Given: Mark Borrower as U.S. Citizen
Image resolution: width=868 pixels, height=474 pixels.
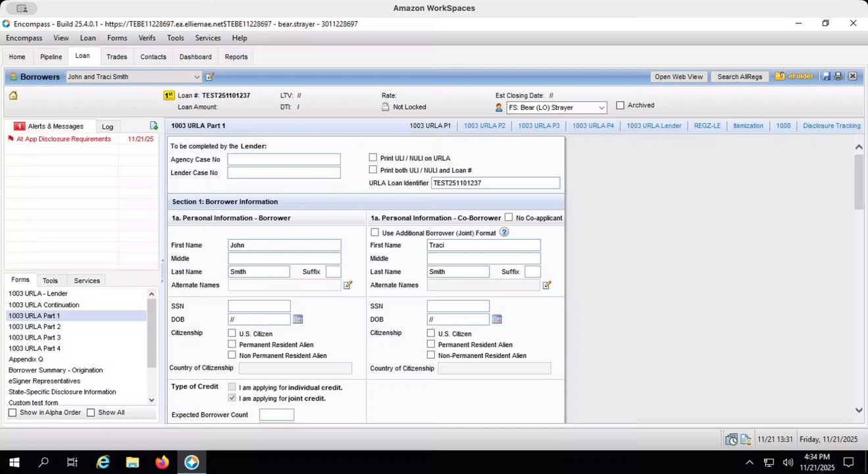Looking at the screenshot, I should pos(232,333).
